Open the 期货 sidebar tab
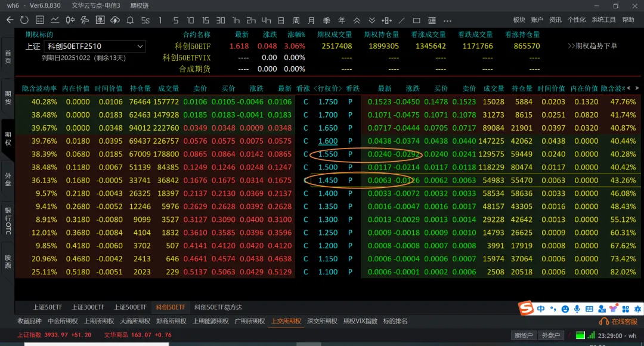The height and width of the screenshot is (346, 644). (8, 98)
